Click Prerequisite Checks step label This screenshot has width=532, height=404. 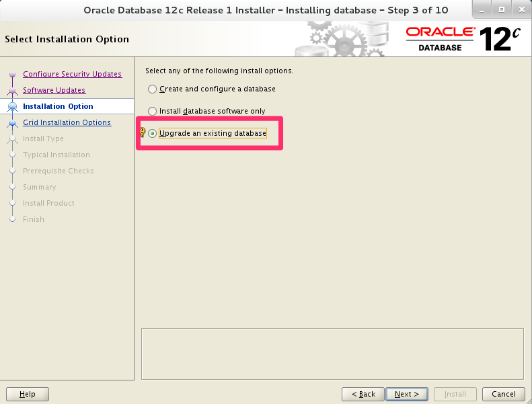pos(58,171)
